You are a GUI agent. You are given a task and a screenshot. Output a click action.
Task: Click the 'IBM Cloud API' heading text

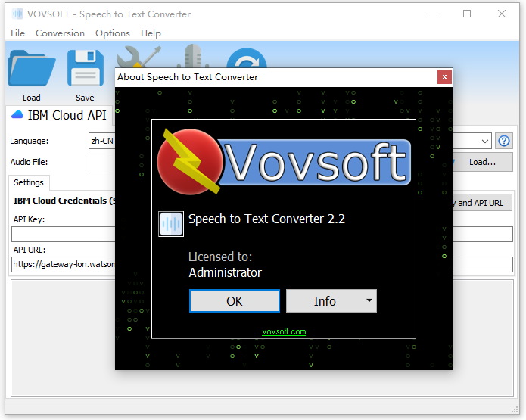(x=67, y=115)
